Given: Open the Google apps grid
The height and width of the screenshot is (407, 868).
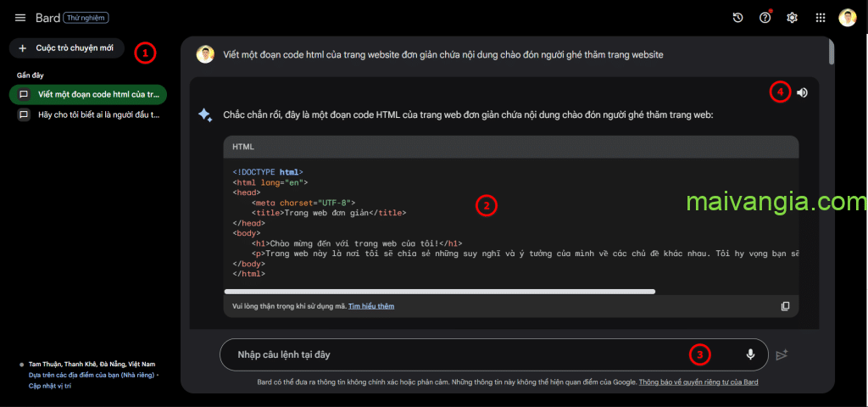Looking at the screenshot, I should (x=820, y=18).
